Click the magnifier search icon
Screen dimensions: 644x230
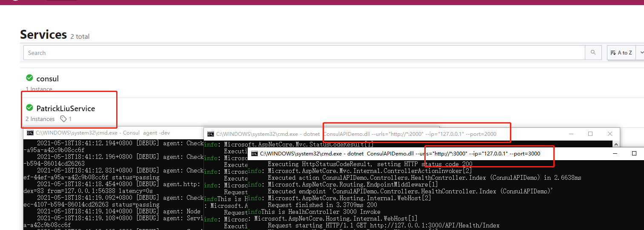click(x=593, y=53)
